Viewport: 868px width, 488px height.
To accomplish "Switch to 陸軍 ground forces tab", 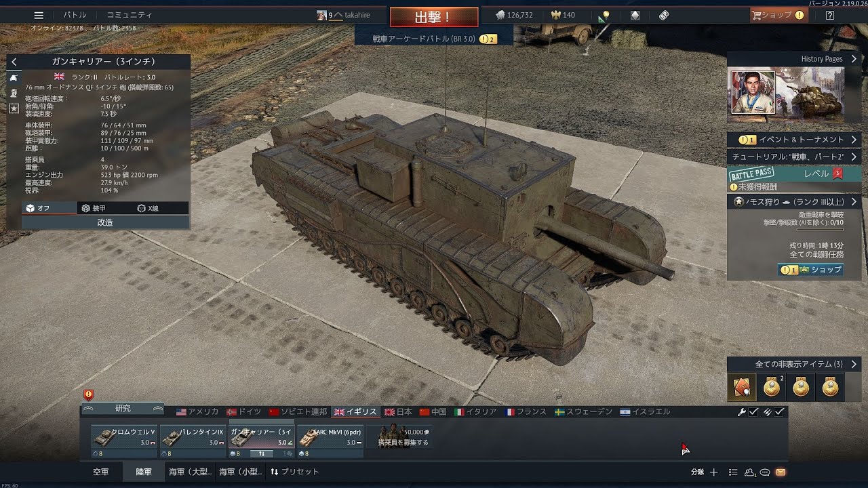I will 144,472.
